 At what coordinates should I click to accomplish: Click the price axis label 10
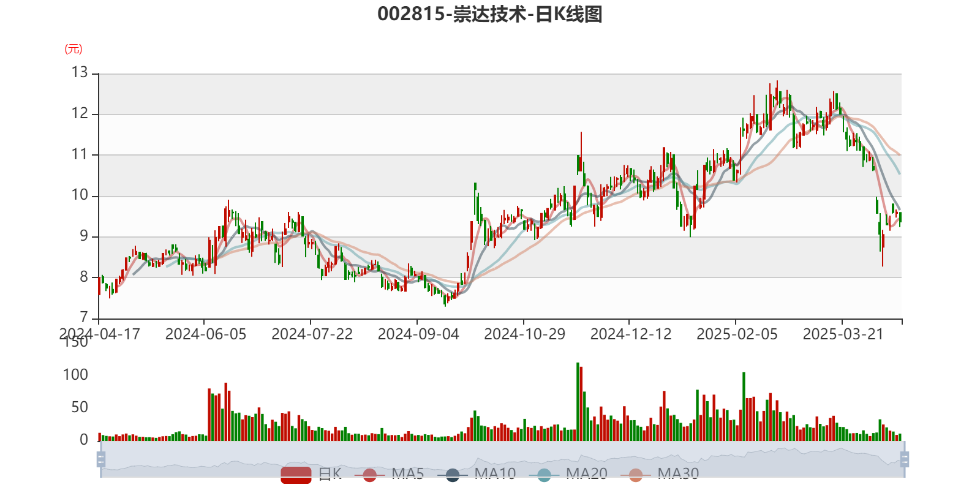click(x=80, y=195)
